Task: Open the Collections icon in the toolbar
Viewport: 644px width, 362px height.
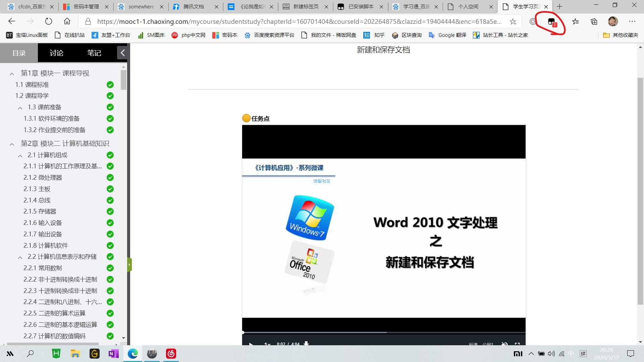Action: pos(594,22)
